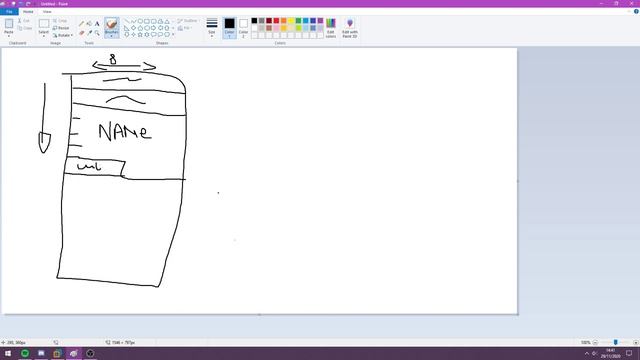
Task: Activate the Color picker eyedropper tool
Action: 89,33
